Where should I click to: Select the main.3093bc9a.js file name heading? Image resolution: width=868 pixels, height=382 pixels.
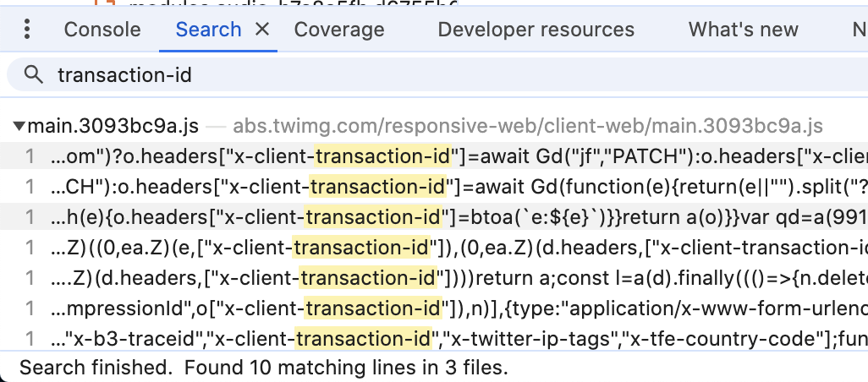tap(113, 127)
